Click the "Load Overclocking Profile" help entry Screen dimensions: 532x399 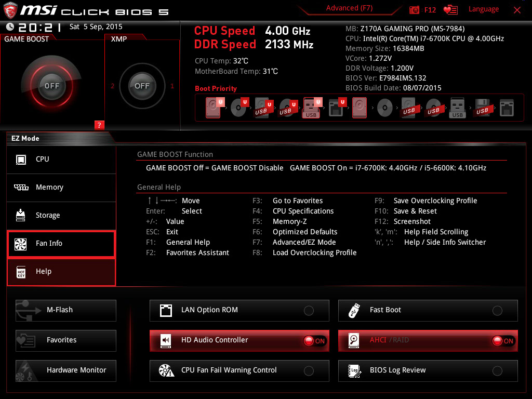314,253
